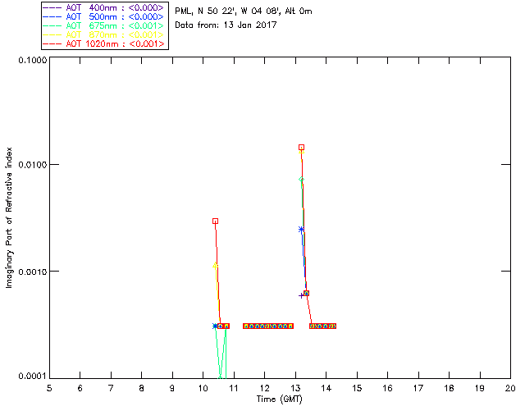525x420 pixels.
Task: Click the AOT 400nm legend entry
Action: pos(104,7)
